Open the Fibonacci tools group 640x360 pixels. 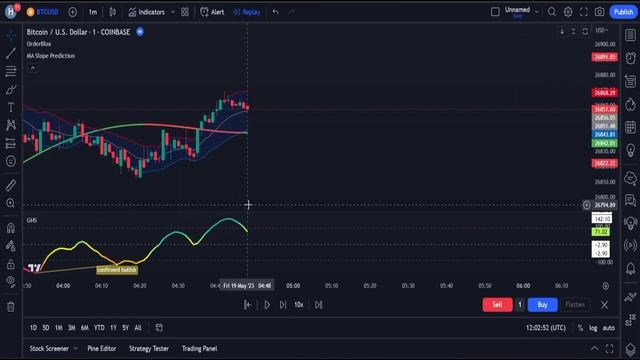pos(11,71)
